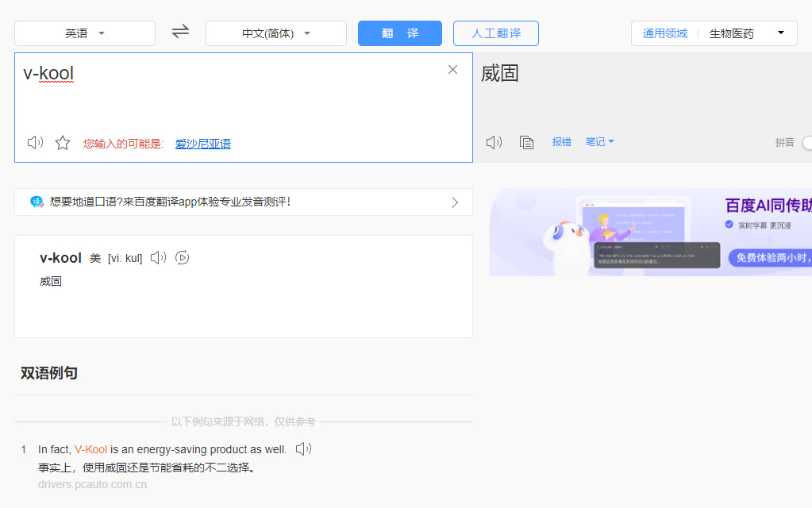The height and width of the screenshot is (508, 812).
Task: Click the large translation output 威固
Action: 500,73
